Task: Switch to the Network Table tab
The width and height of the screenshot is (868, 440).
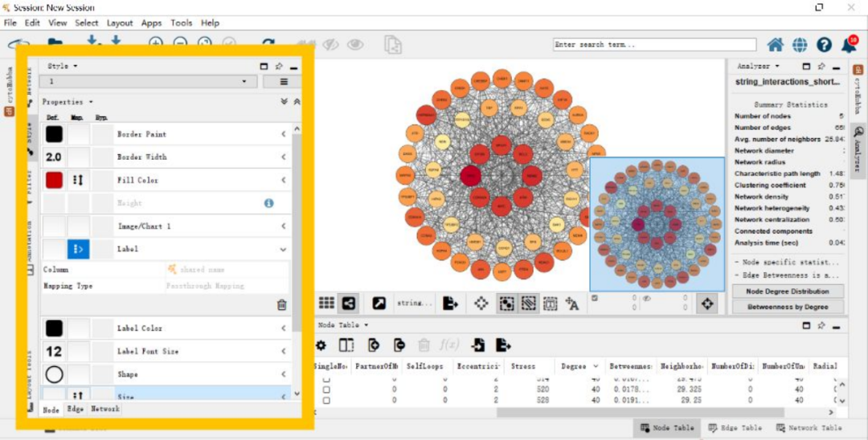Action: (809, 428)
